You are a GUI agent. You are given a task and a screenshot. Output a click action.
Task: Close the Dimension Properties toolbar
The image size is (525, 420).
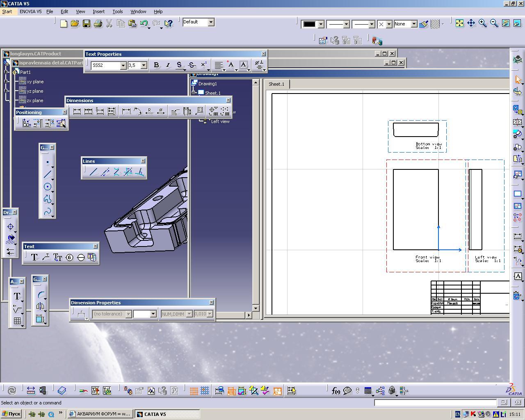tap(211, 302)
